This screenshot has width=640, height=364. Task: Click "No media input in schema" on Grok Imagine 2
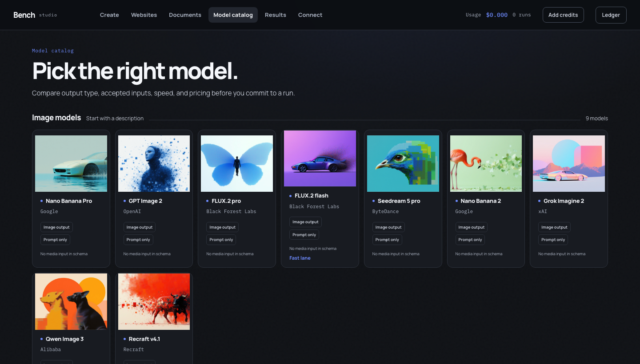562,254
